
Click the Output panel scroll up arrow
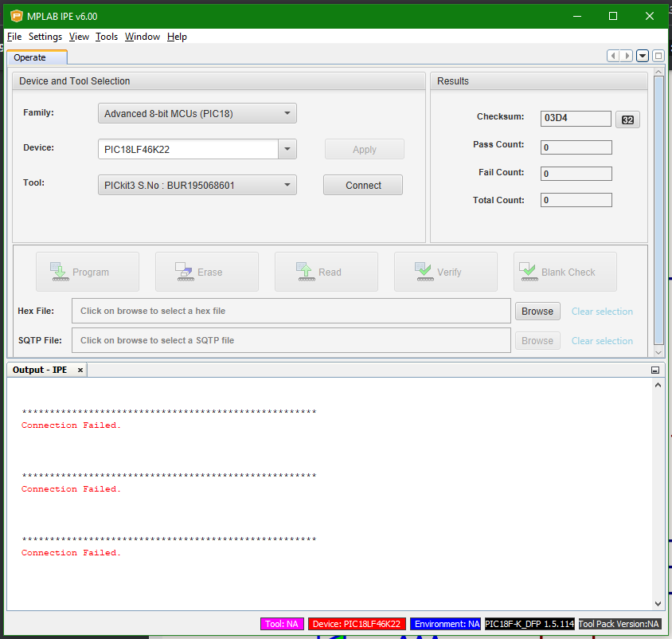click(658, 385)
